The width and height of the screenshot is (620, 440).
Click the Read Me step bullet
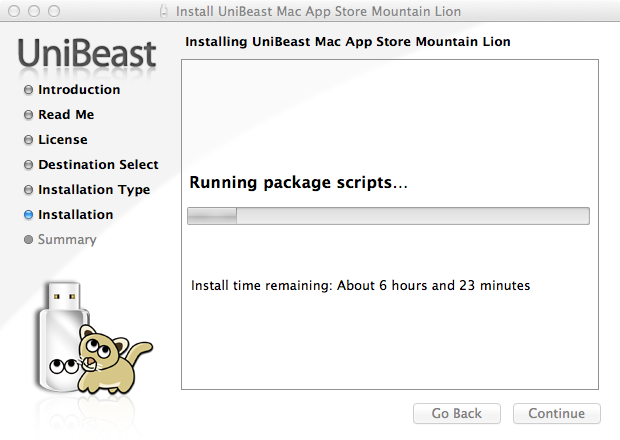point(29,115)
